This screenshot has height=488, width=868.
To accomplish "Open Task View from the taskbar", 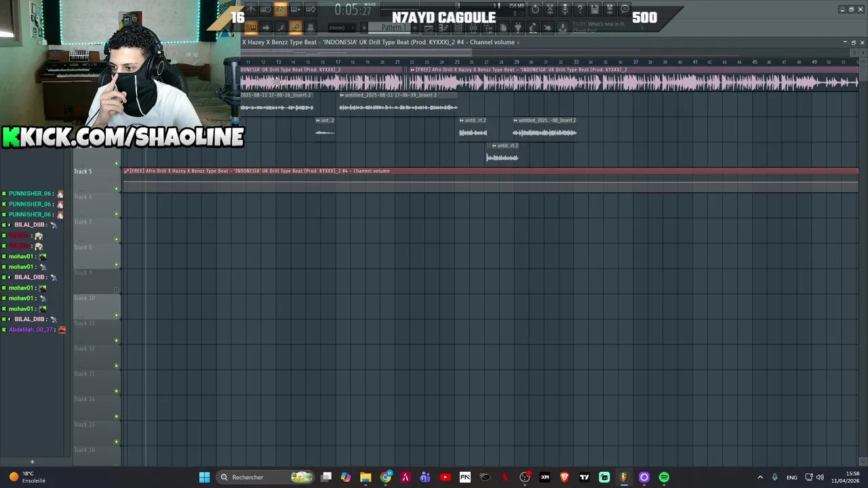I will (326, 477).
